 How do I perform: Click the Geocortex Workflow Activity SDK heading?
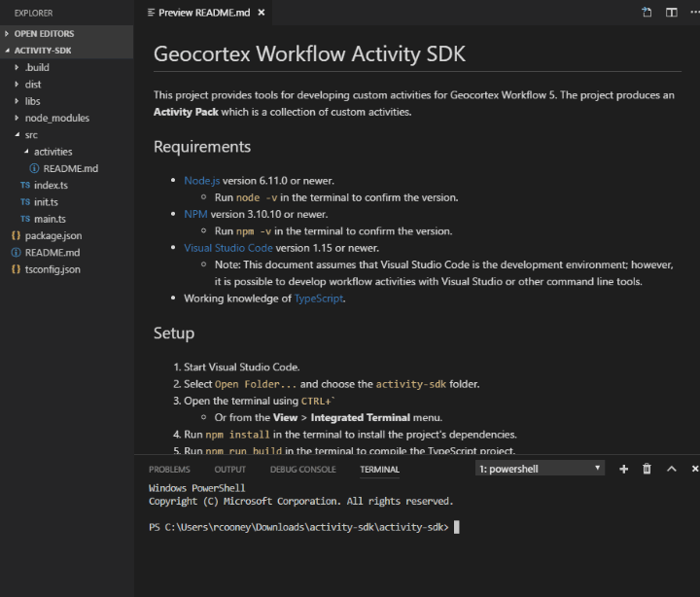[309, 54]
